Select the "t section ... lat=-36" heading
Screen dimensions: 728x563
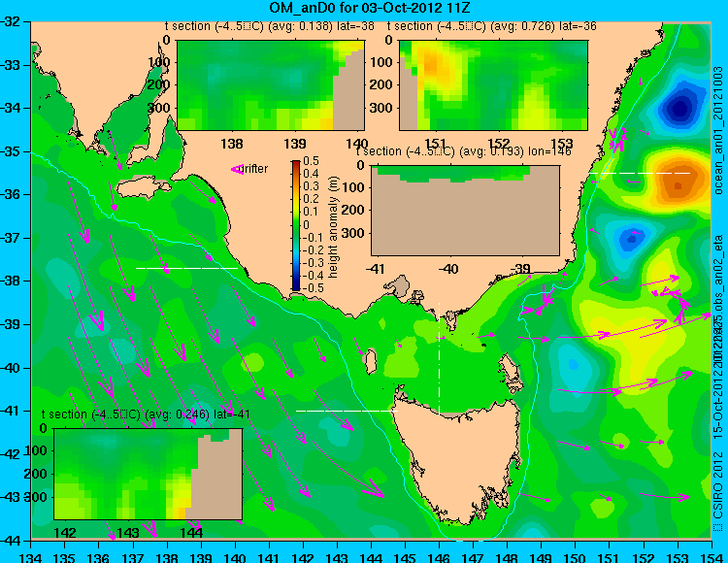(492, 26)
